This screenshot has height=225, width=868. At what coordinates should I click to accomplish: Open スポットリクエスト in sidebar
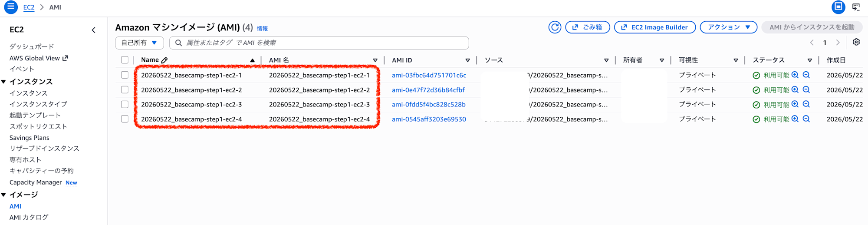tap(39, 126)
